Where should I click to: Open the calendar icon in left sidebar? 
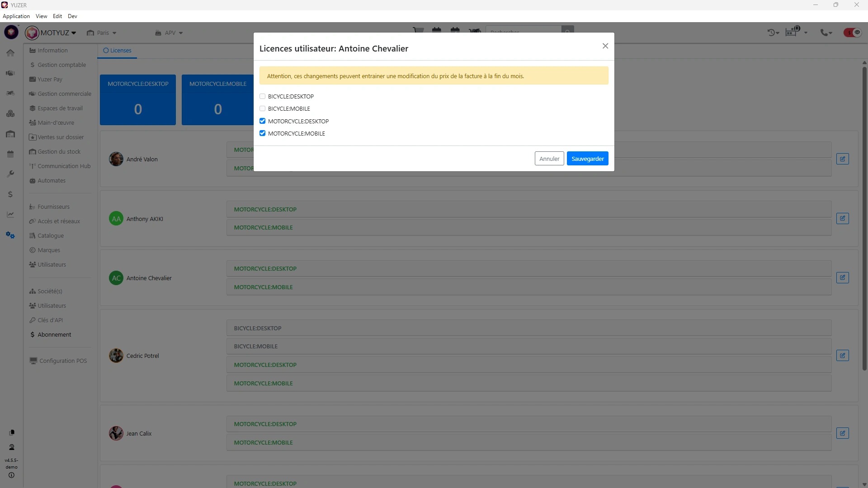click(x=10, y=154)
